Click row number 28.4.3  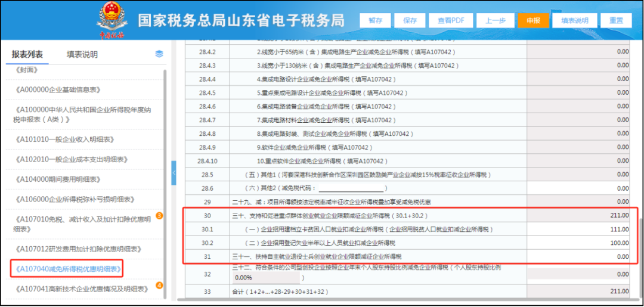207,65
